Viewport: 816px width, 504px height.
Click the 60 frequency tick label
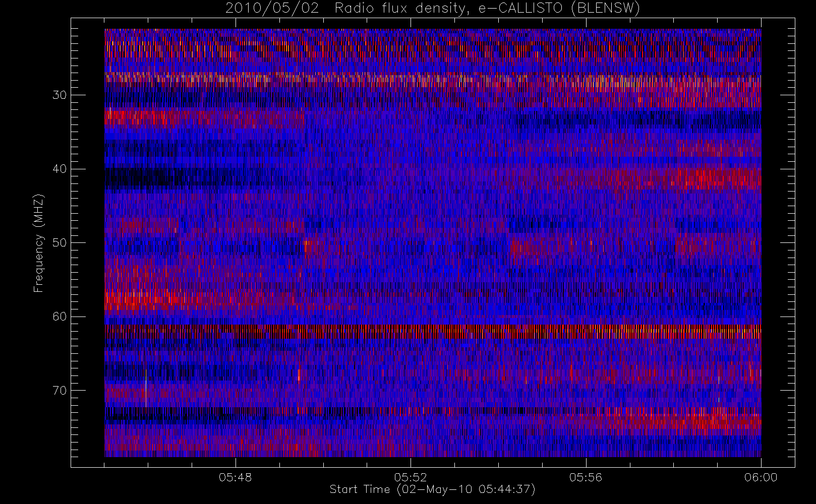[x=60, y=317]
